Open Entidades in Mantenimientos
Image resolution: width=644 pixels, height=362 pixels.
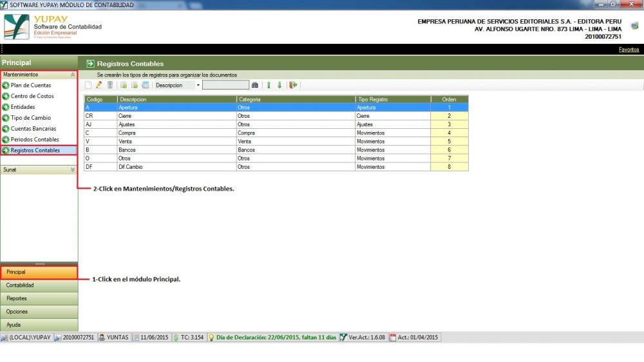coord(23,107)
